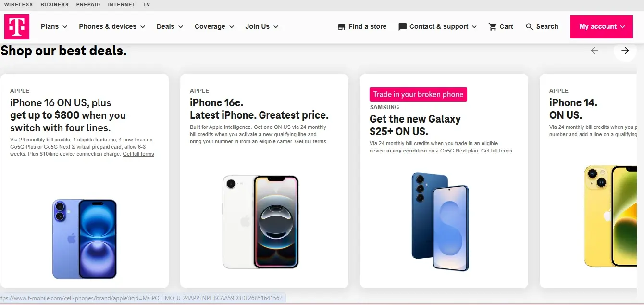644x305 pixels.
Task: Go to previous deals carousel slide
Action: coord(594,51)
